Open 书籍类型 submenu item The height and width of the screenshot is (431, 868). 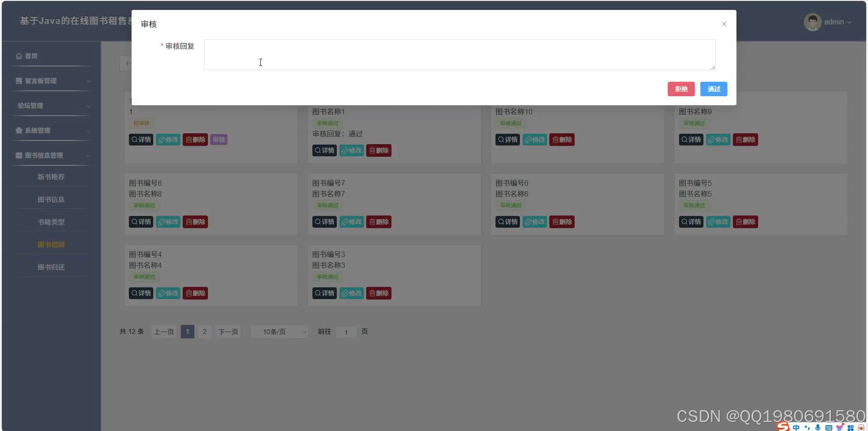pyautogui.click(x=51, y=222)
